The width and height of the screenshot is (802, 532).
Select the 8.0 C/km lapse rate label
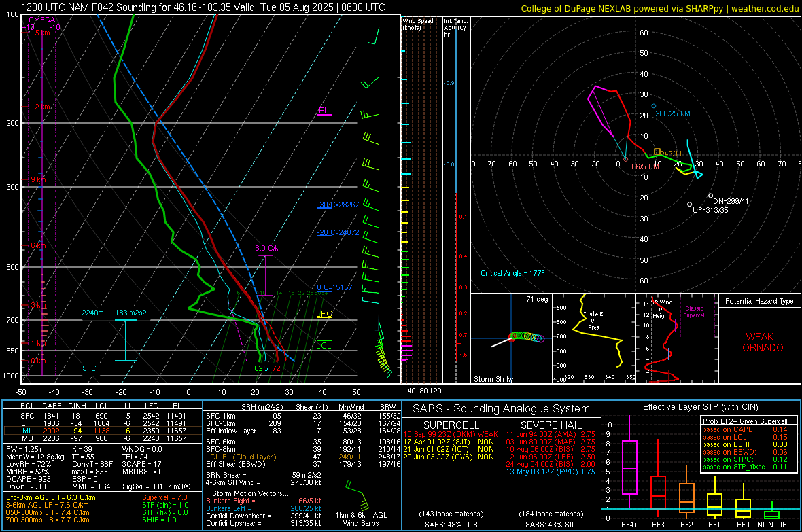269,248
